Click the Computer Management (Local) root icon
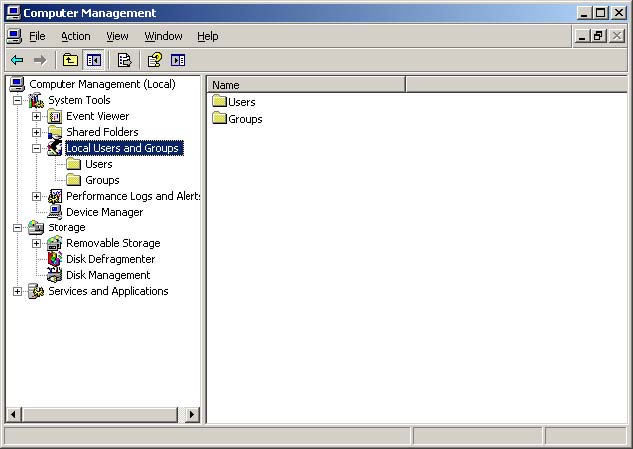This screenshot has height=449, width=633. coord(17,84)
